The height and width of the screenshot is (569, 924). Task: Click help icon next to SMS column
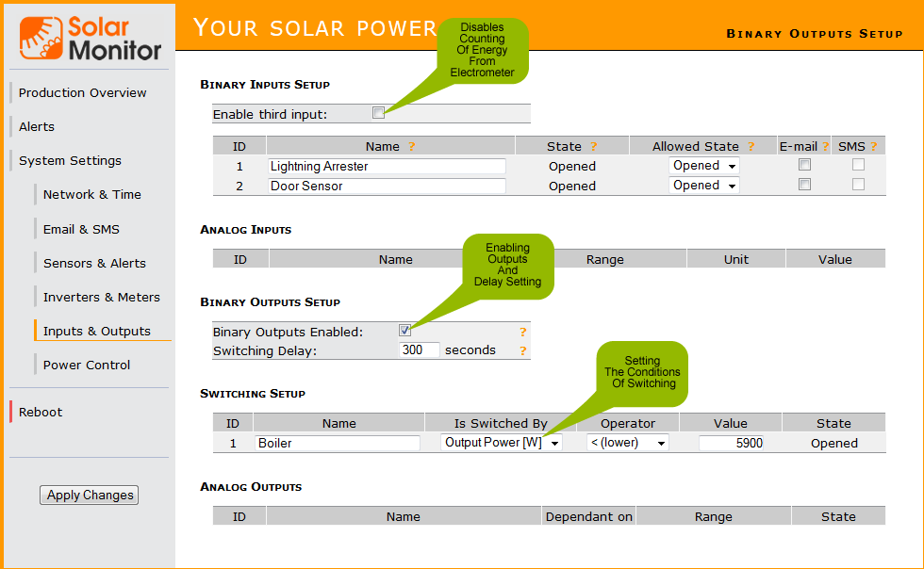point(874,147)
